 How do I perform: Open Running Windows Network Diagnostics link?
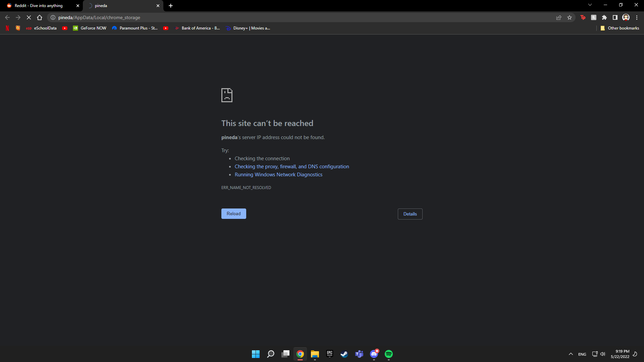tap(278, 175)
